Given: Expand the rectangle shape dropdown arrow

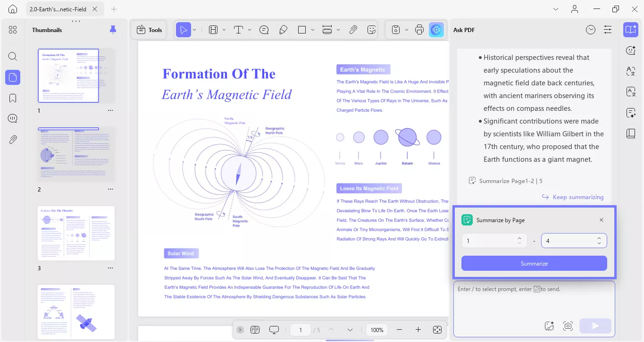Looking at the screenshot, I should click(x=313, y=30).
